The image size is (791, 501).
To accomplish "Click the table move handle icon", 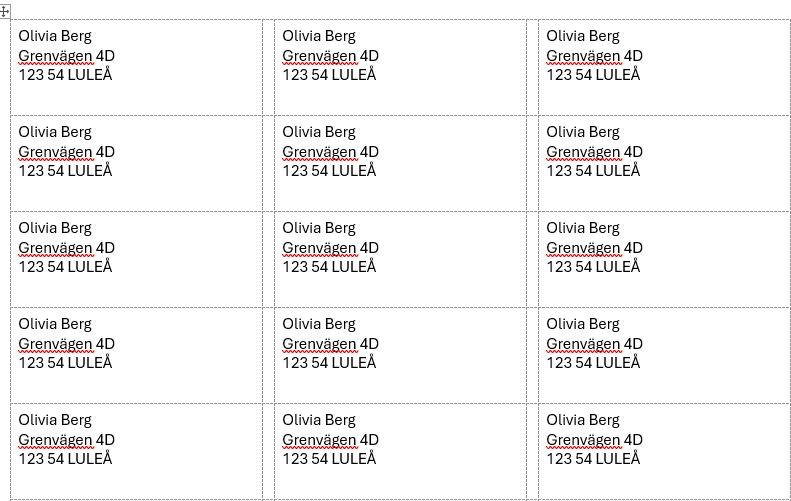I will tap(5, 11).
